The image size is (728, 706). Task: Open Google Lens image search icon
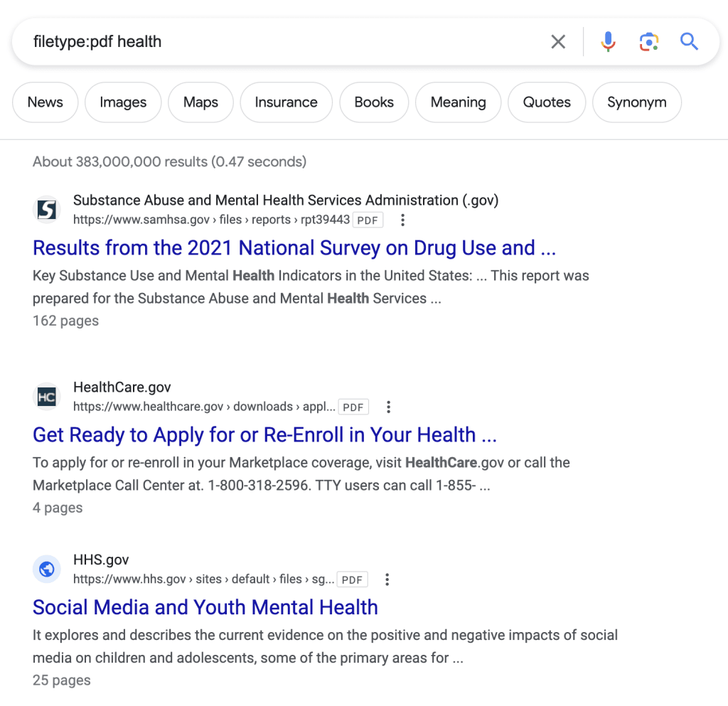point(648,42)
